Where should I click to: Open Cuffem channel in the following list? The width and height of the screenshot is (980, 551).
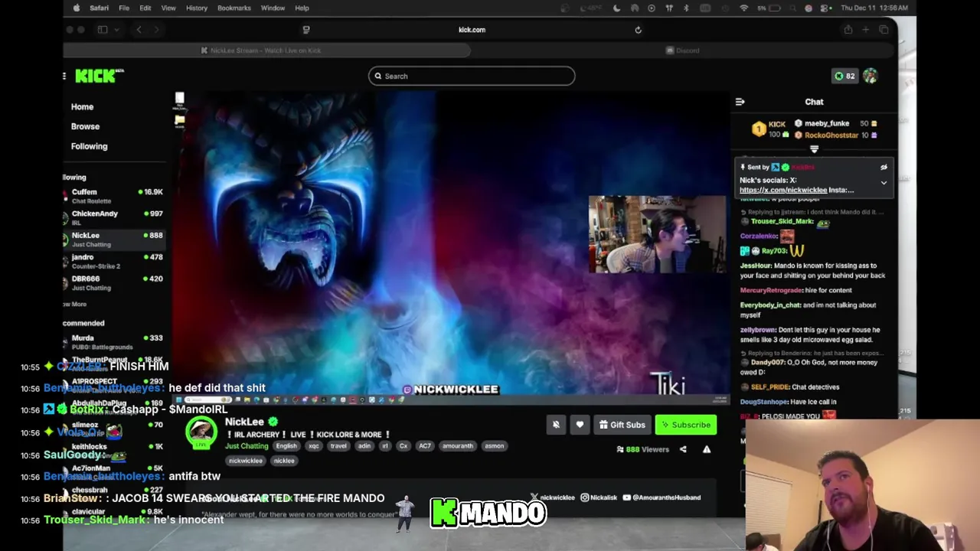tap(113, 196)
